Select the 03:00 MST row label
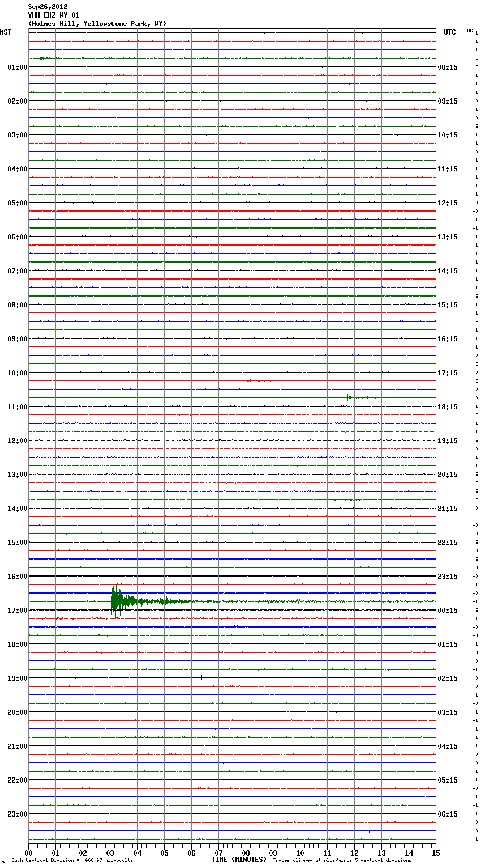This screenshot has width=481, height=868. pyautogui.click(x=17, y=135)
